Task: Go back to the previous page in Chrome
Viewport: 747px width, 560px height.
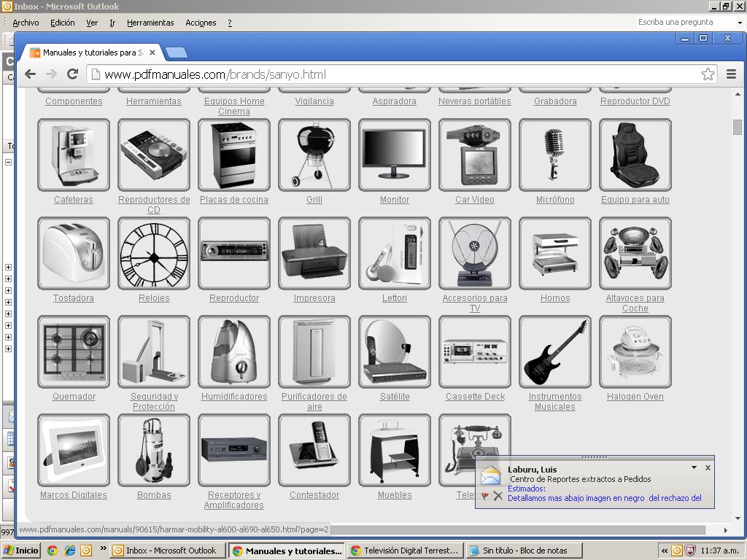Action: click(x=31, y=74)
